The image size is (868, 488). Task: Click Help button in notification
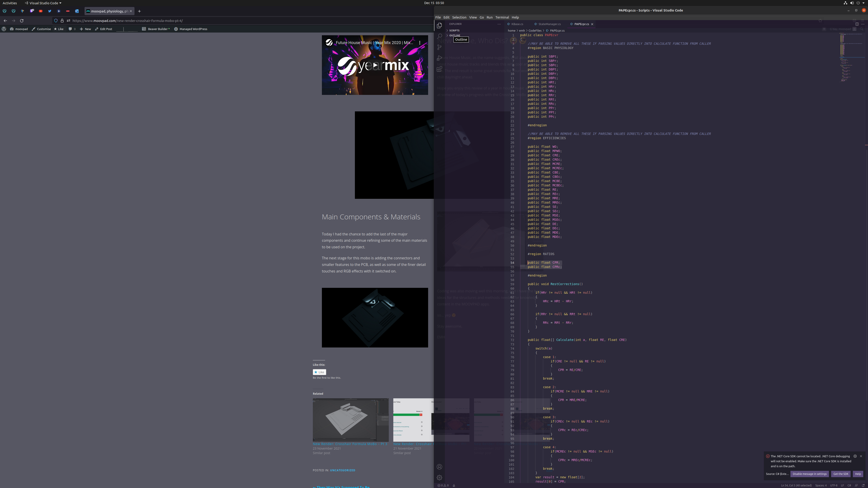point(858,474)
